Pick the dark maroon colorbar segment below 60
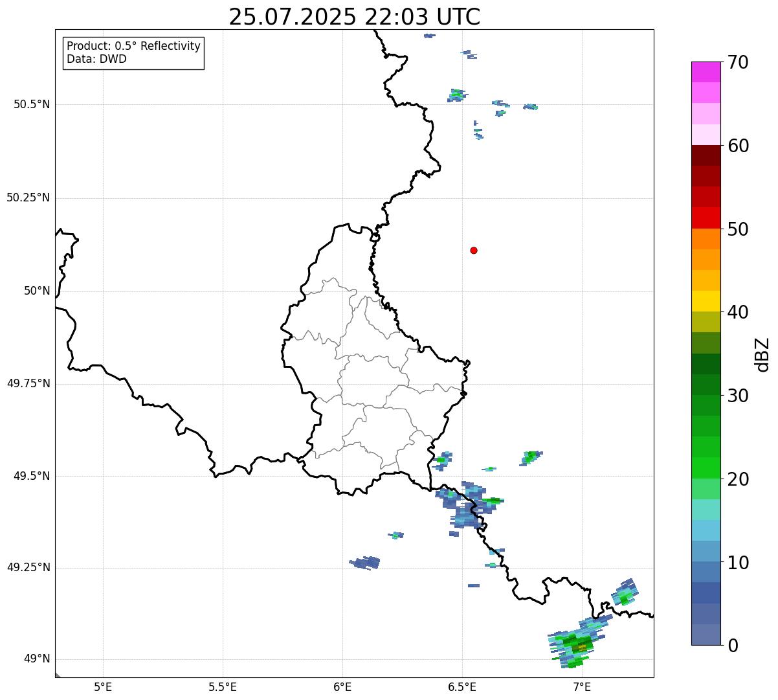The width and height of the screenshot is (778, 700). [706, 155]
